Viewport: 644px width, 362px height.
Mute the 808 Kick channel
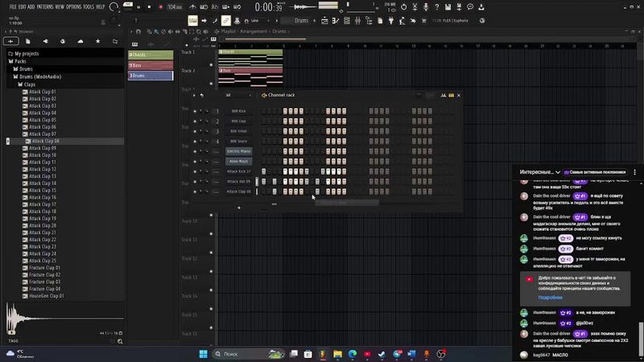195,111
